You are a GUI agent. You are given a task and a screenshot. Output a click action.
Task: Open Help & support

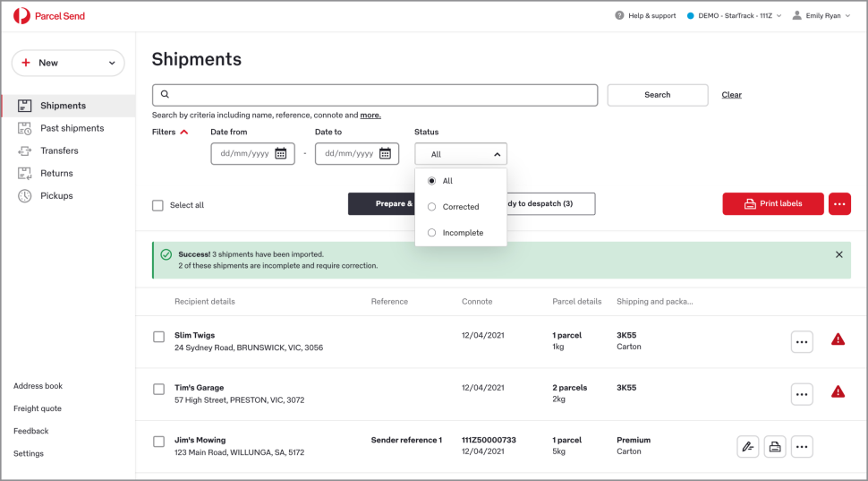[x=645, y=15]
